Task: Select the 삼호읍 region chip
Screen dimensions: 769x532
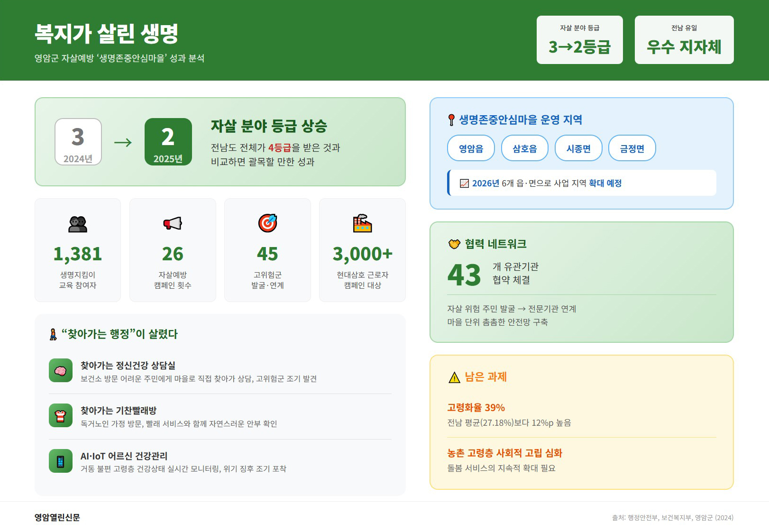Action: [x=524, y=148]
